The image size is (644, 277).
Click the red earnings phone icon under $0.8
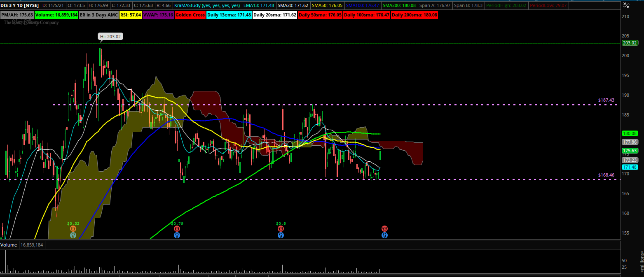click(281, 228)
